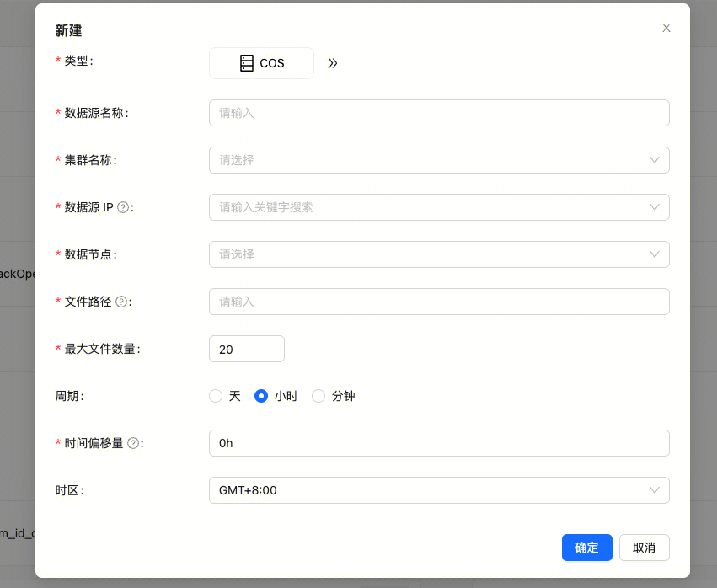The width and height of the screenshot is (717, 588).
Task: Click the help icon beside 数据源 IP
Action: click(123, 207)
